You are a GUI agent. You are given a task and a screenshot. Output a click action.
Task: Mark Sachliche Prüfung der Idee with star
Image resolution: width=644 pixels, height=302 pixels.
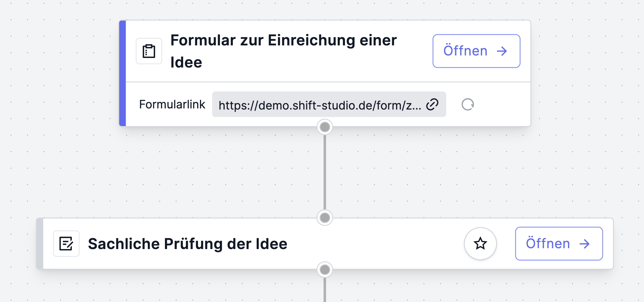click(x=480, y=243)
